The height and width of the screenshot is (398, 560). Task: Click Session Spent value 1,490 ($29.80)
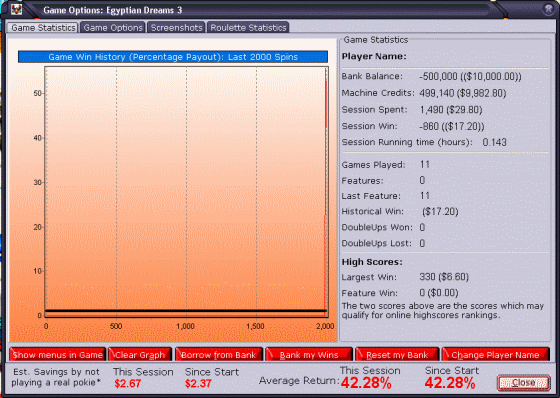pos(451,110)
